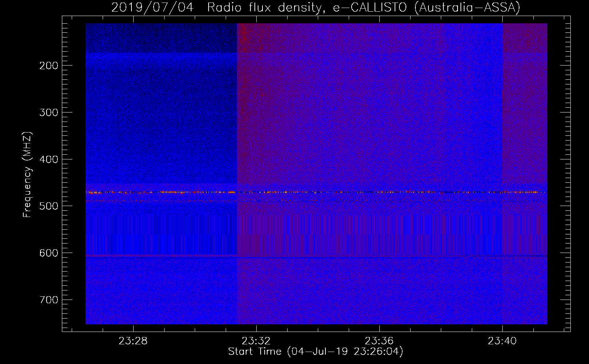Click the 23:36 time tick label
The height and width of the screenshot is (364, 589).
coord(379,341)
